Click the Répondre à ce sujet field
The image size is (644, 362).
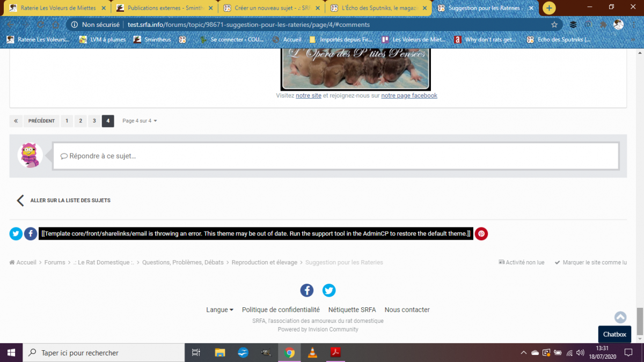click(x=335, y=156)
